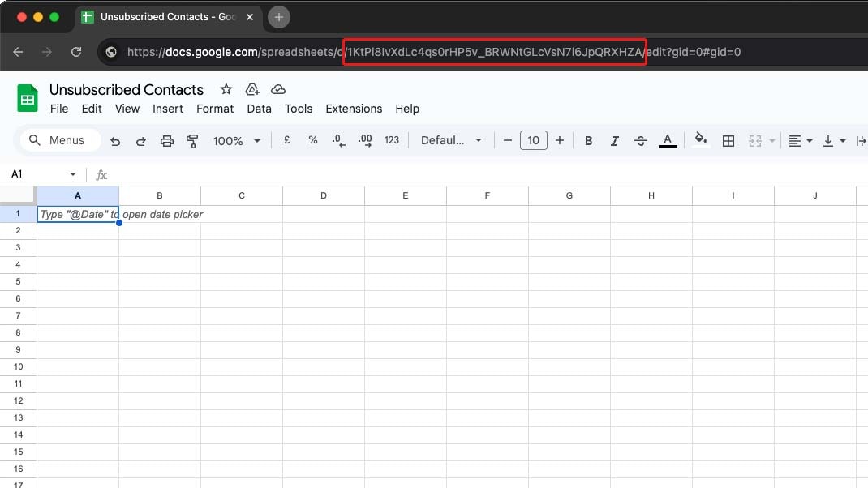Select row 12 header
868x488 pixels.
[x=19, y=400]
